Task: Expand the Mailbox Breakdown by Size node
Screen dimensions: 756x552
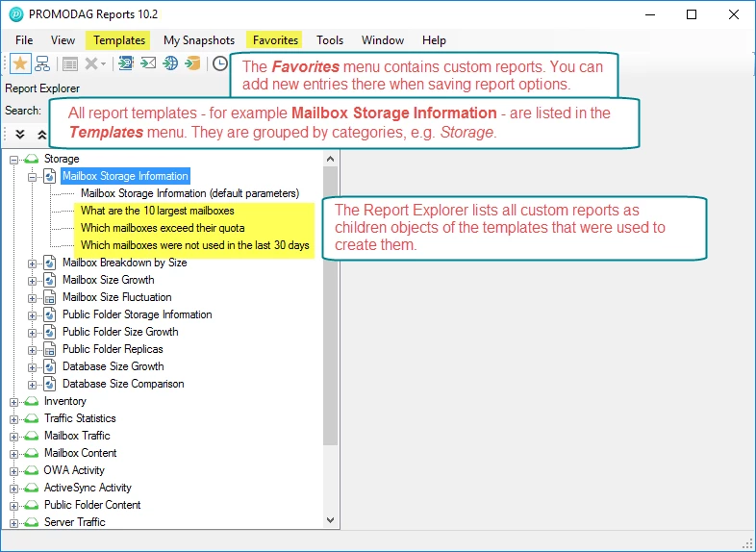Action: coord(33,263)
